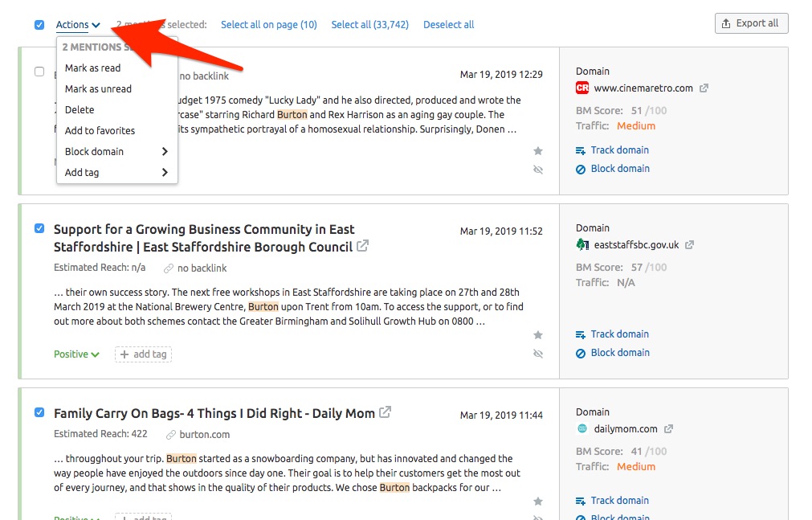Click the dailymom.com round favicon
This screenshot has width=812, height=520.
tap(582, 428)
